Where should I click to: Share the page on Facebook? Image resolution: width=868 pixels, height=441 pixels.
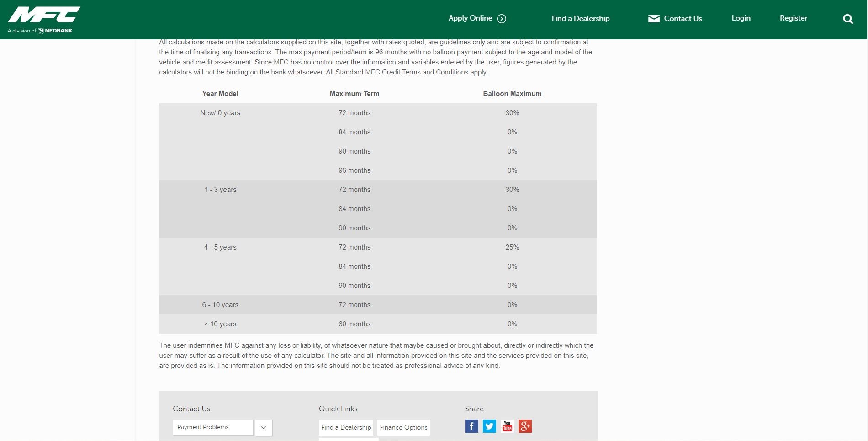[x=471, y=426]
